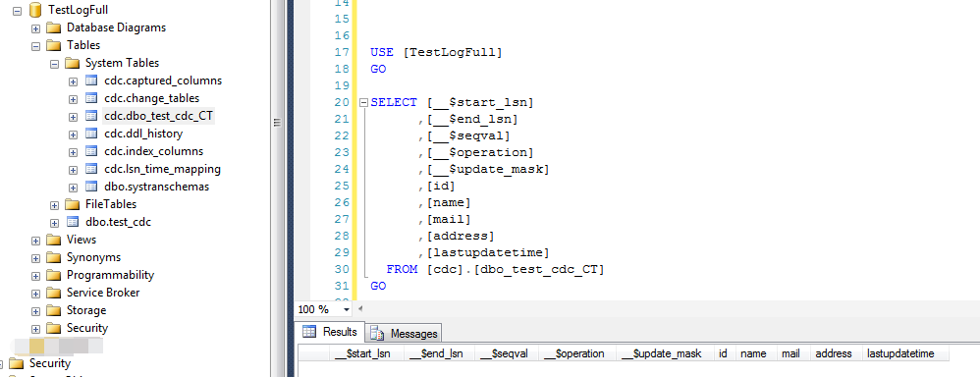Click the Views folder icon
The width and height of the screenshot is (980, 377).
click(x=54, y=240)
